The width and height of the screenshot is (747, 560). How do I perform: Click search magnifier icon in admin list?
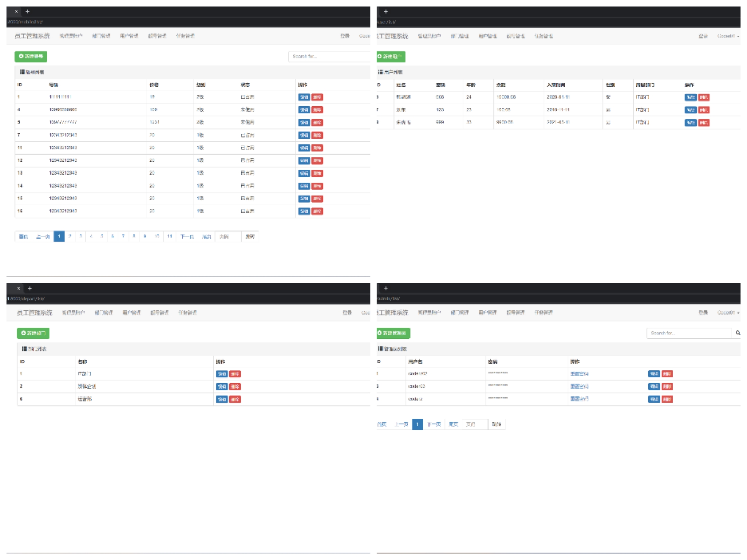[x=737, y=333]
